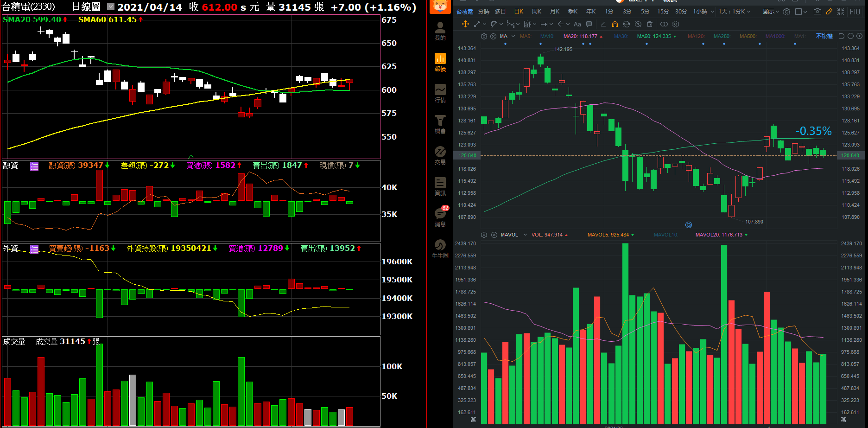Select the polygon shape drawing tool

point(494,24)
